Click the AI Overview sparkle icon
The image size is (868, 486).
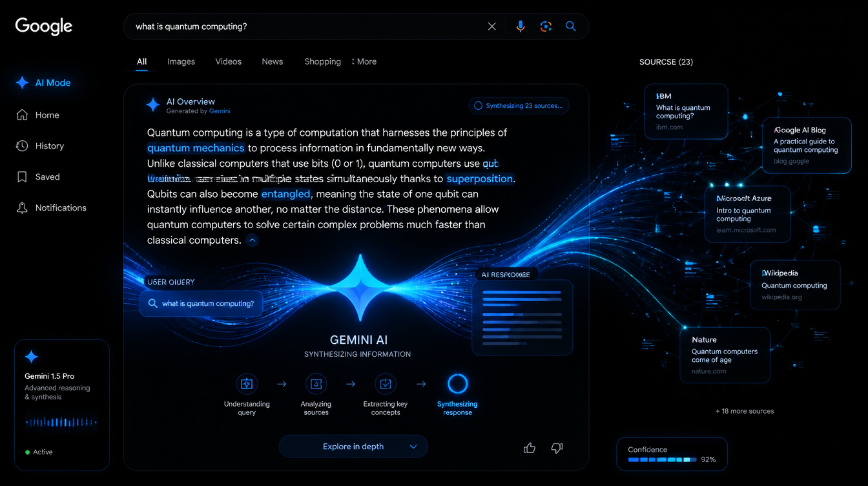coord(153,105)
